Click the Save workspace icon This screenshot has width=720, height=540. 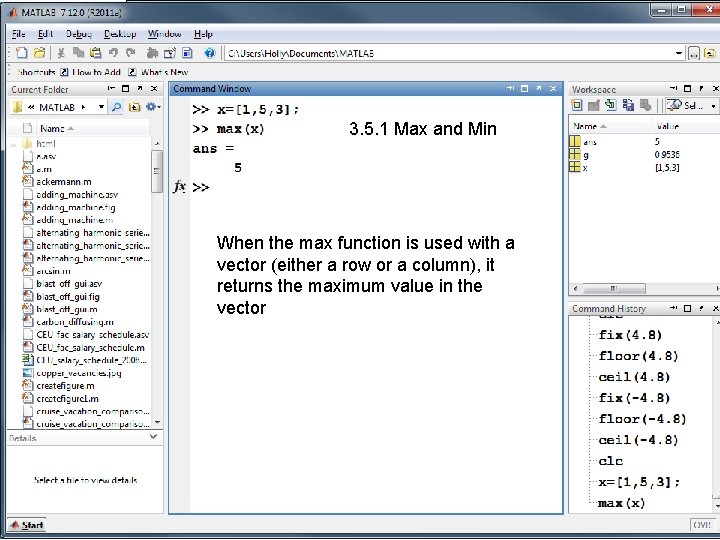point(628,106)
